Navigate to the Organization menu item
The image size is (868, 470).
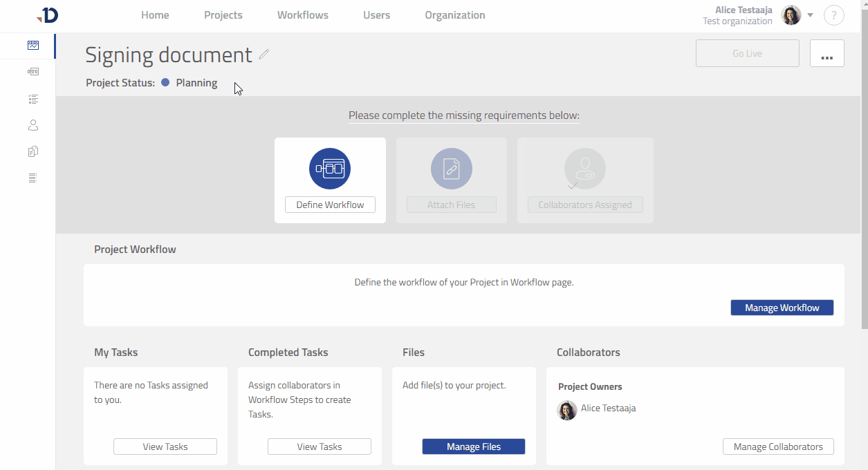(x=454, y=15)
